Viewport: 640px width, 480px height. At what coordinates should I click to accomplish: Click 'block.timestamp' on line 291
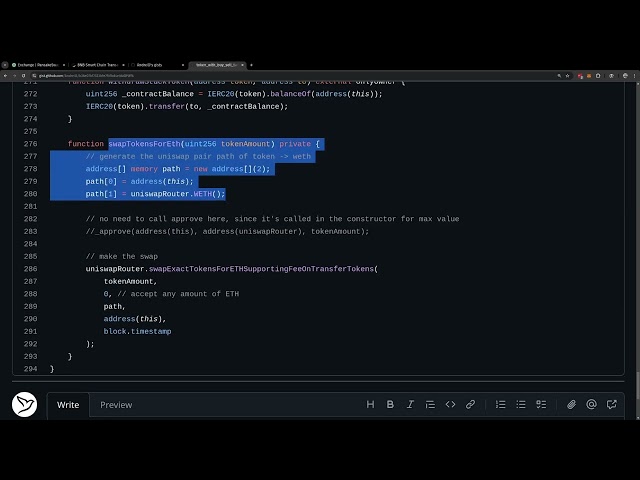point(138,331)
